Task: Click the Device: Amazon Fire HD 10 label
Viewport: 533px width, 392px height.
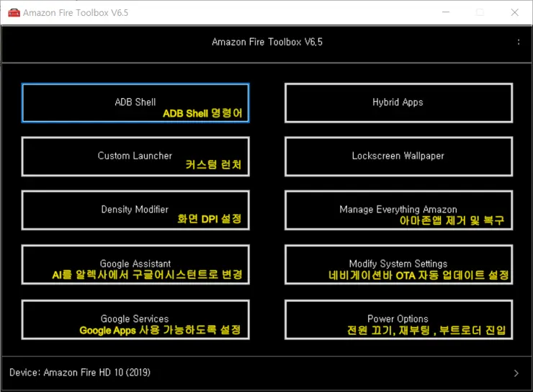Action: click(80, 373)
